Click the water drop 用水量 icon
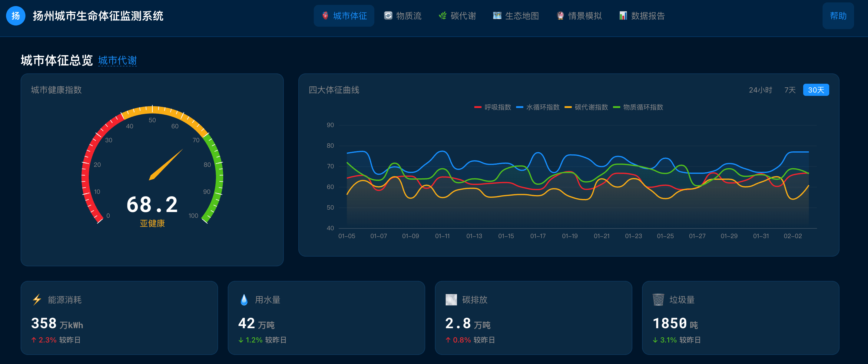Viewport: 868px width, 364px height. click(244, 300)
